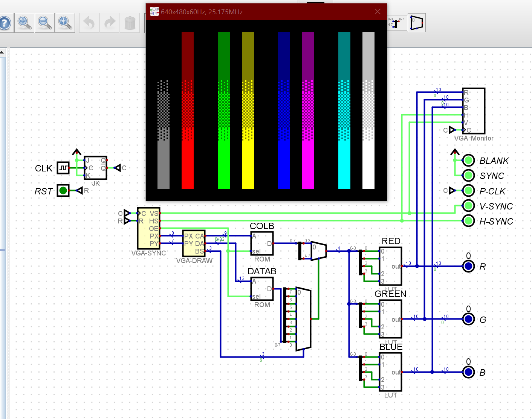Select the DATAB ROM component
Viewport: 532px width, 419px height.
coord(262,289)
